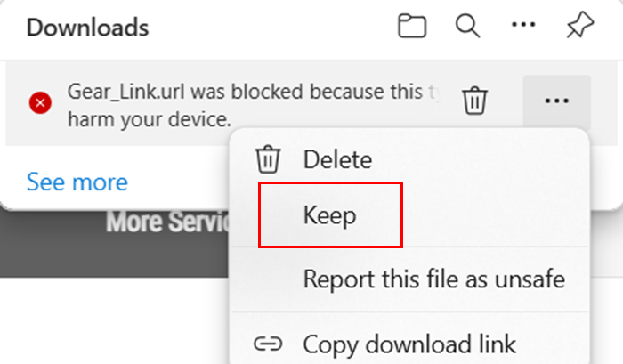Click the Gear_Link.url was blocked message
The width and height of the screenshot is (623, 364).
[255, 92]
